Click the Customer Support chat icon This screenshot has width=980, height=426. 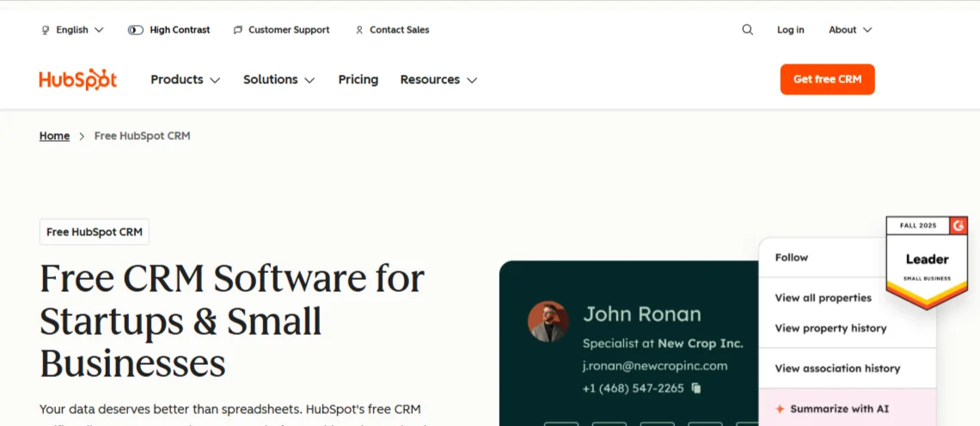pos(237,30)
